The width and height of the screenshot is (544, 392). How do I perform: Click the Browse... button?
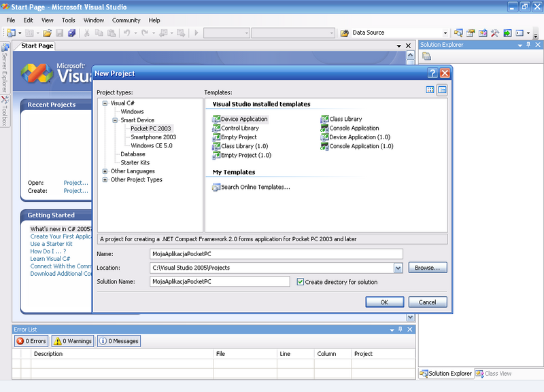point(428,268)
